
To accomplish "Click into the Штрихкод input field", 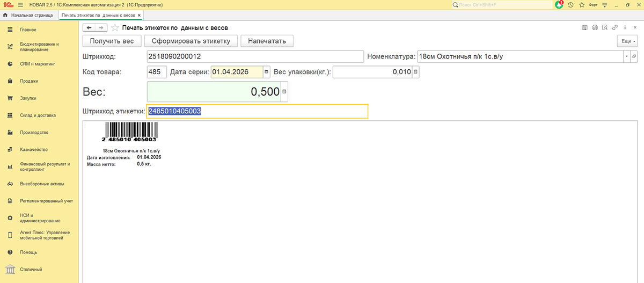I will click(255, 56).
